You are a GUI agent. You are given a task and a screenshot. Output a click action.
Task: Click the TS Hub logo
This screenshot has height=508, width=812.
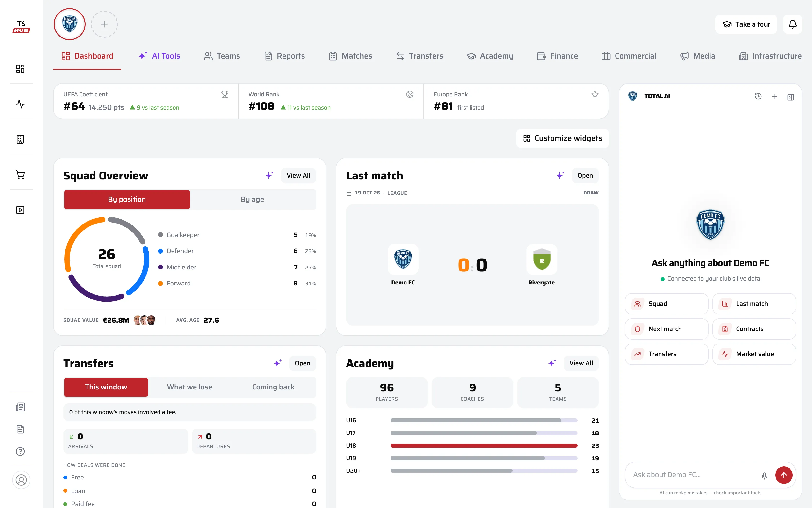21,27
